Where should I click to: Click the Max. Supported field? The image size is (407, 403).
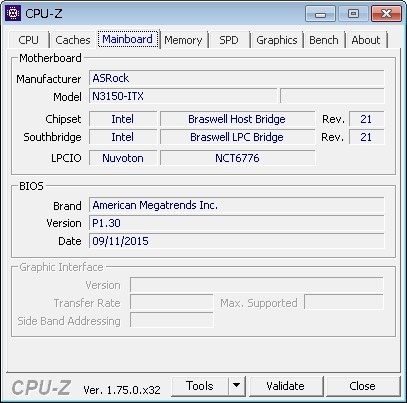pyautogui.click(x=344, y=303)
